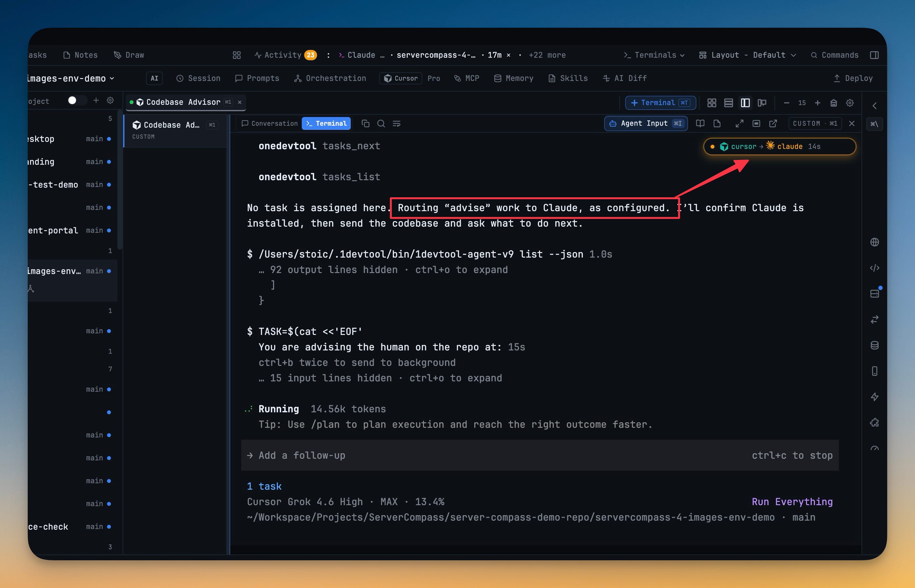
Task: Open sidebar project settings gear
Action: tap(110, 101)
